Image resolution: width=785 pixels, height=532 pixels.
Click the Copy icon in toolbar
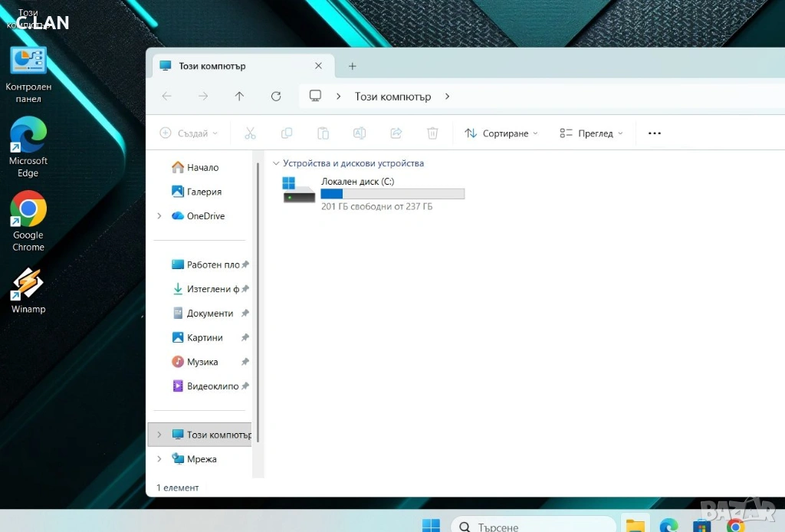coord(287,133)
